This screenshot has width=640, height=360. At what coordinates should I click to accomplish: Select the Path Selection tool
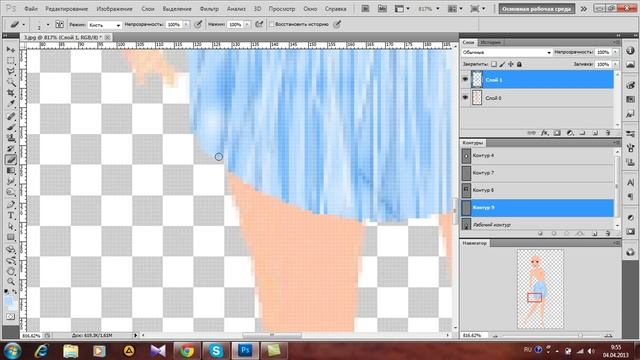(11, 227)
